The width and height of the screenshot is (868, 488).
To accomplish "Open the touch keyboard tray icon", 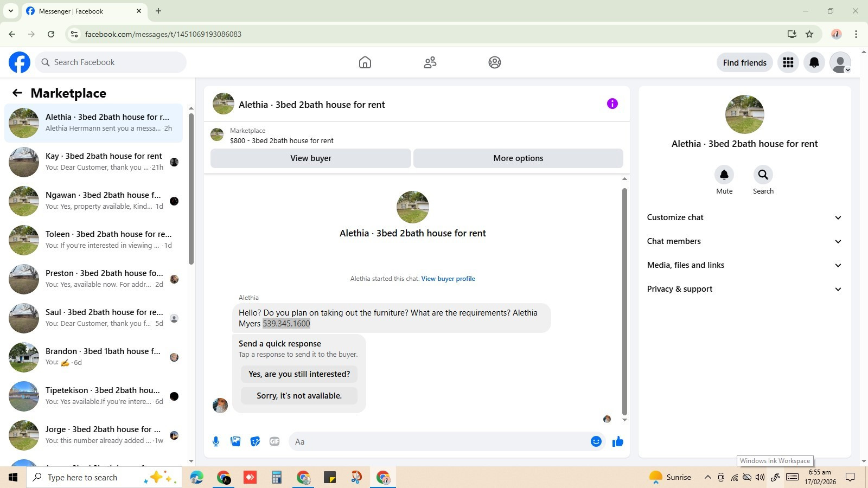I will (792, 477).
